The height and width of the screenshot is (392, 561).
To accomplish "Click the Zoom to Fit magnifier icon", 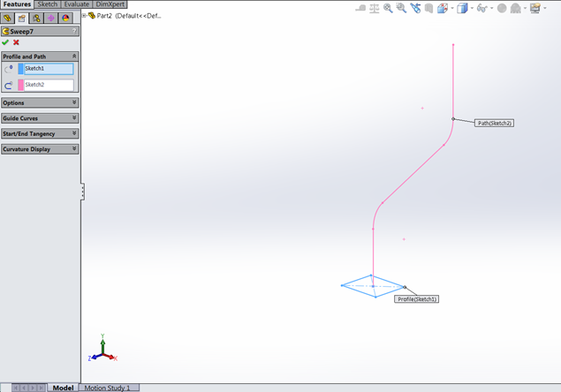I will coord(388,8).
